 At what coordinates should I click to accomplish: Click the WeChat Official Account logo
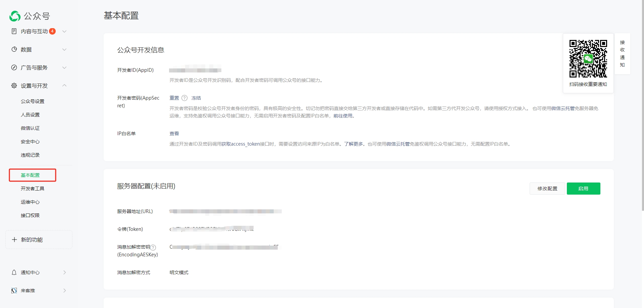pyautogui.click(x=15, y=16)
